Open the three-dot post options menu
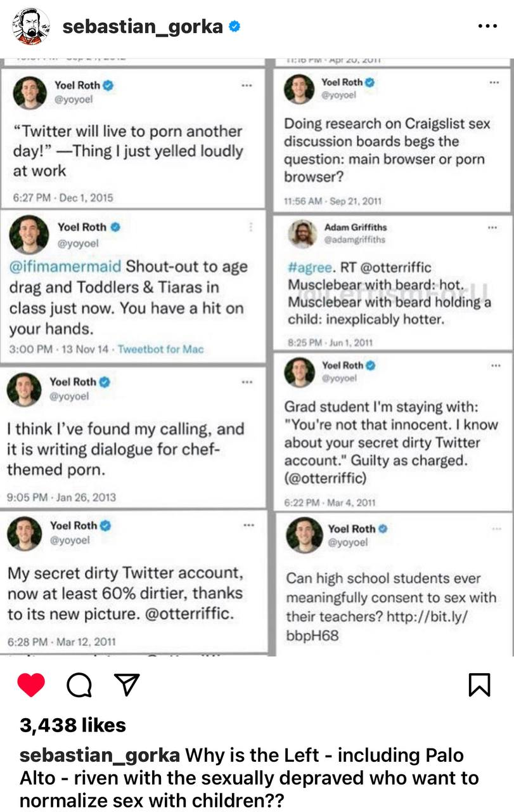 (x=487, y=27)
